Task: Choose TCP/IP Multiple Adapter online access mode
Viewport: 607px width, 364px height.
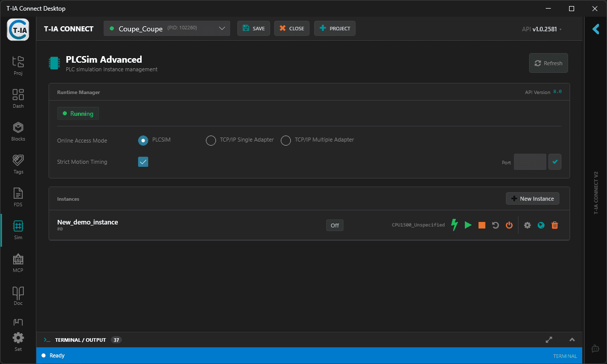Action: [285, 140]
